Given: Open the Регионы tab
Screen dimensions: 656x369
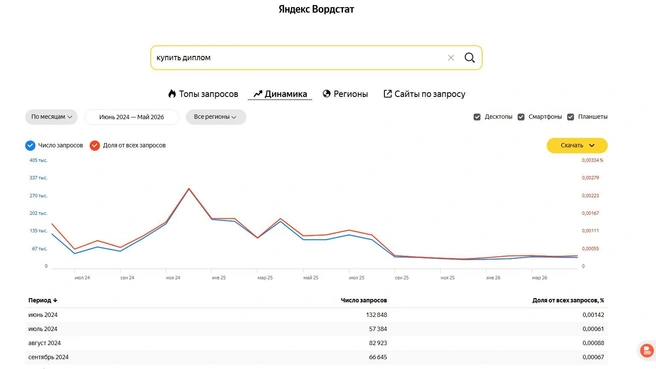Looking at the screenshot, I should pos(345,94).
